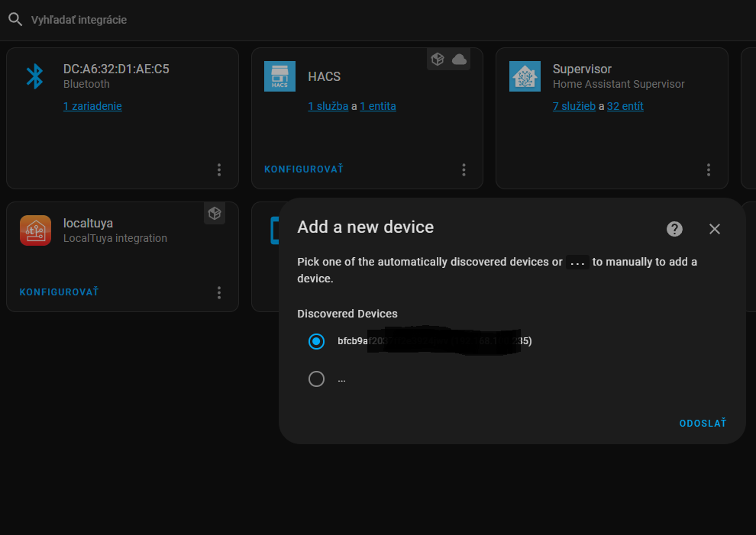
Task: Open the "32 entít" Supervisor link
Action: (625, 106)
